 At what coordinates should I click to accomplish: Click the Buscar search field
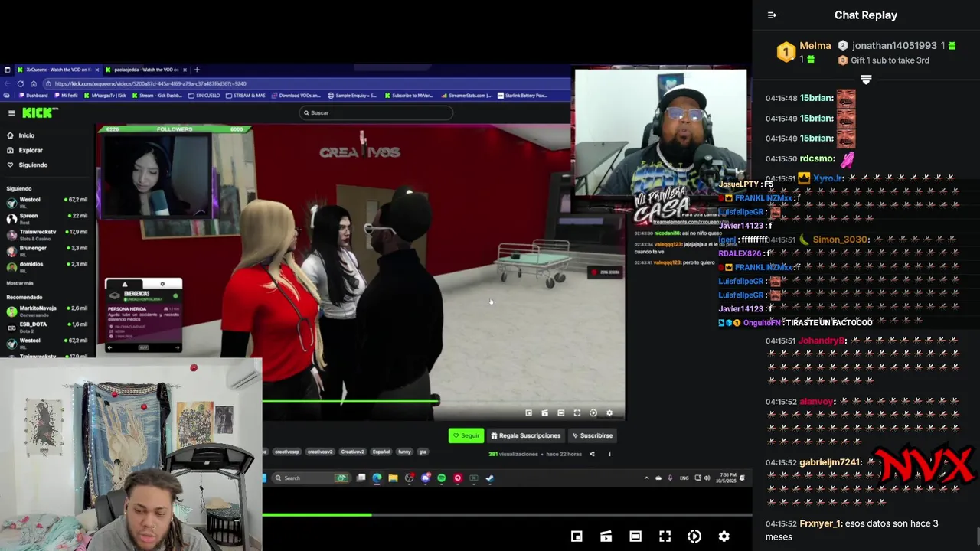tap(376, 112)
